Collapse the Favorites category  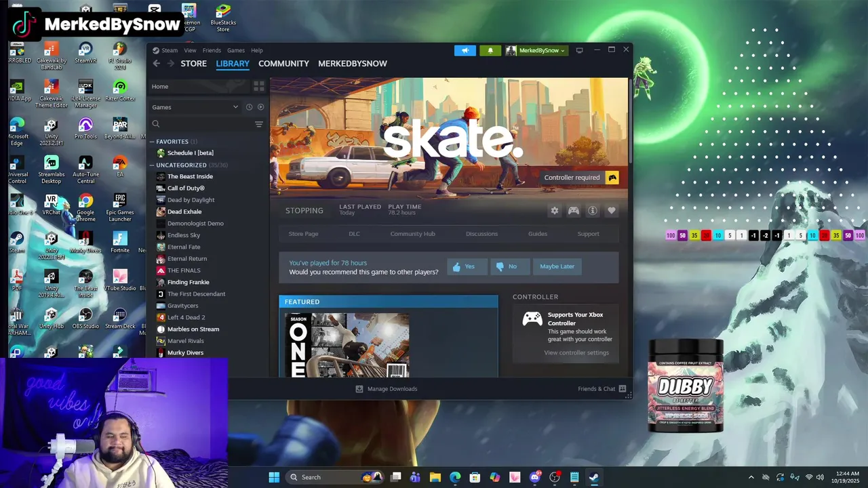[x=153, y=142]
